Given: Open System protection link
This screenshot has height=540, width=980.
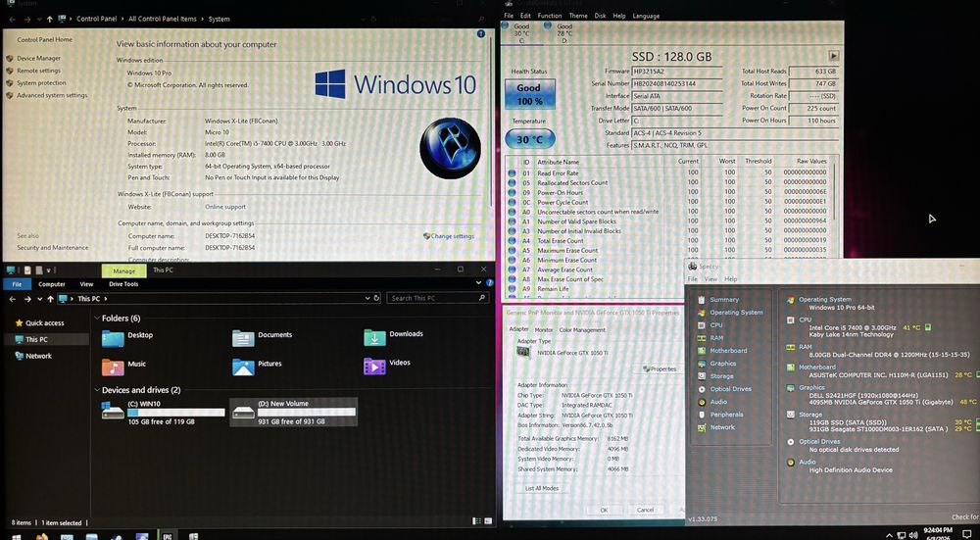Looking at the screenshot, I should [41, 82].
